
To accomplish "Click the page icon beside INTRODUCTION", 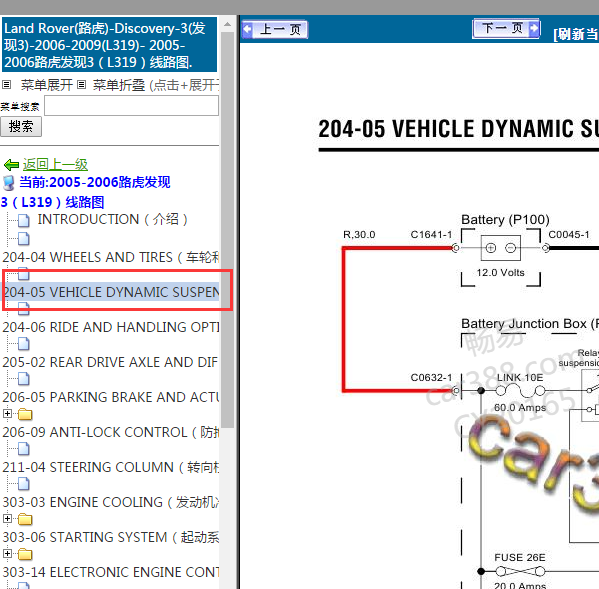I will (x=24, y=220).
